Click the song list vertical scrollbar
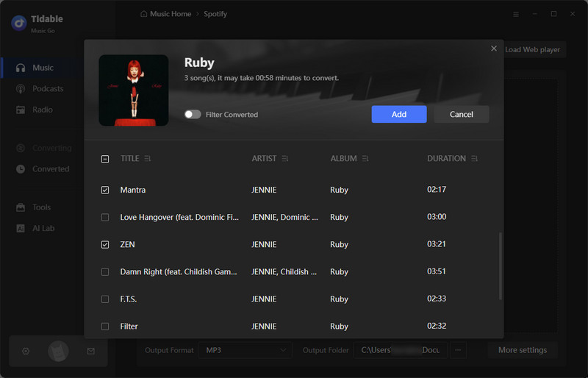This screenshot has height=378, width=588. point(501,266)
